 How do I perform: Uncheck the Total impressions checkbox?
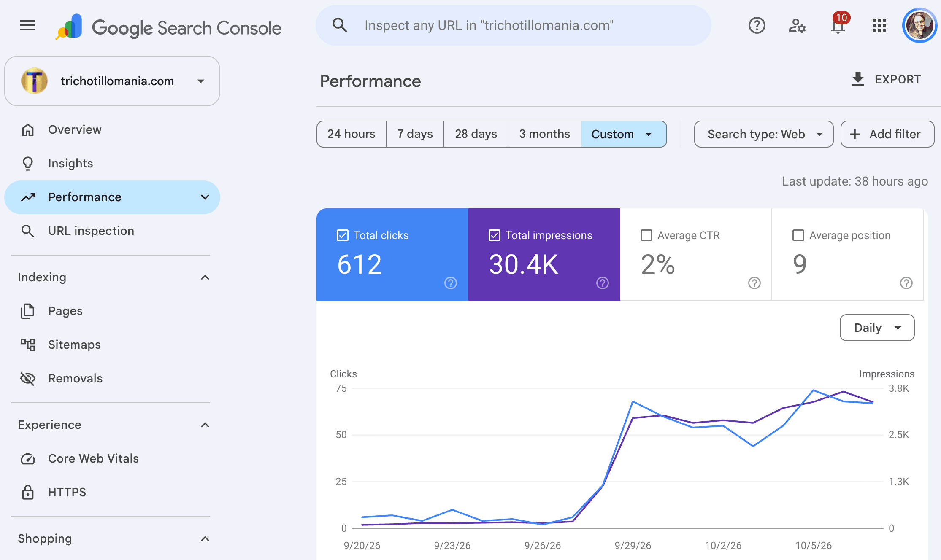495,235
